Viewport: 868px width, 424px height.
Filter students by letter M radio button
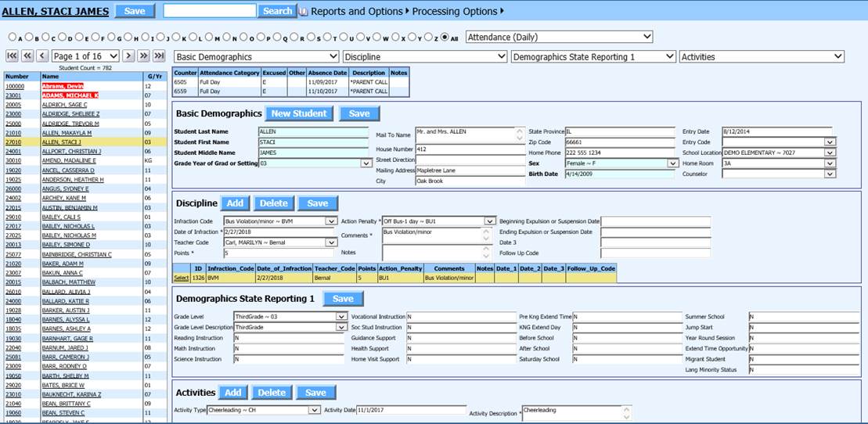(211, 37)
